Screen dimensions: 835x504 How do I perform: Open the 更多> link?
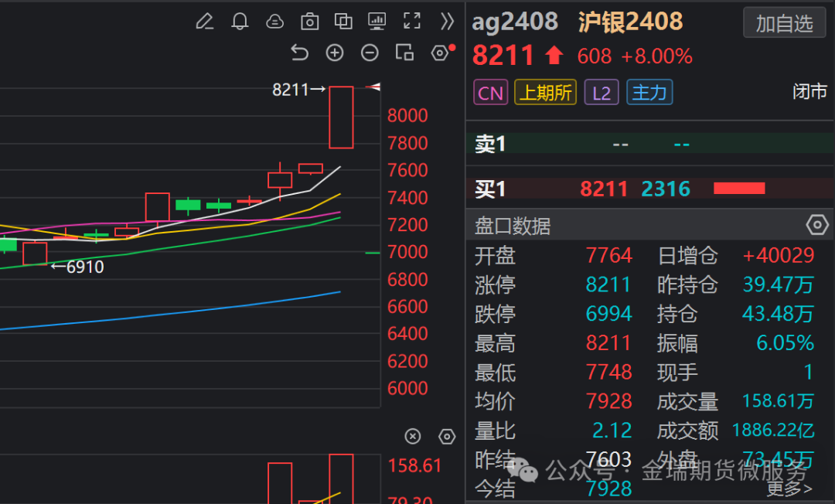click(789, 489)
